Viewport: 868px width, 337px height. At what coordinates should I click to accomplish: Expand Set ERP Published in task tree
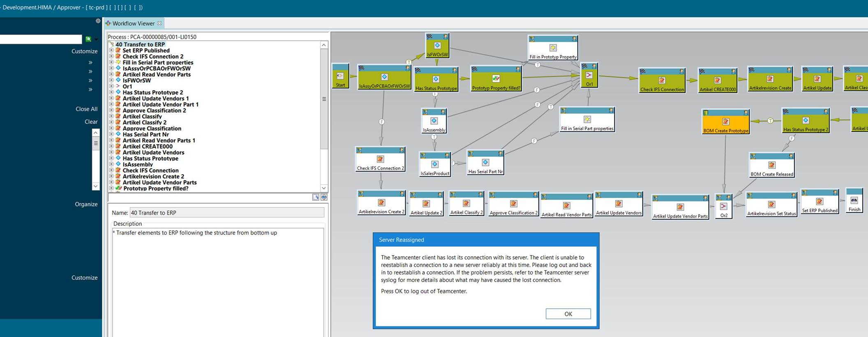click(111, 50)
